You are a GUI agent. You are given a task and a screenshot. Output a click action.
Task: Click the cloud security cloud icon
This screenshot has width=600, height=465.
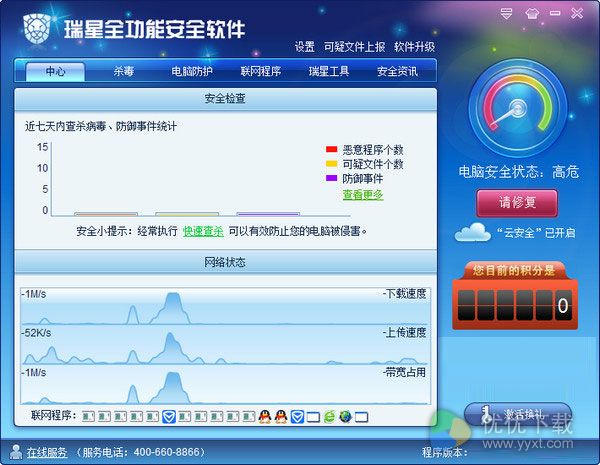pyautogui.click(x=473, y=232)
